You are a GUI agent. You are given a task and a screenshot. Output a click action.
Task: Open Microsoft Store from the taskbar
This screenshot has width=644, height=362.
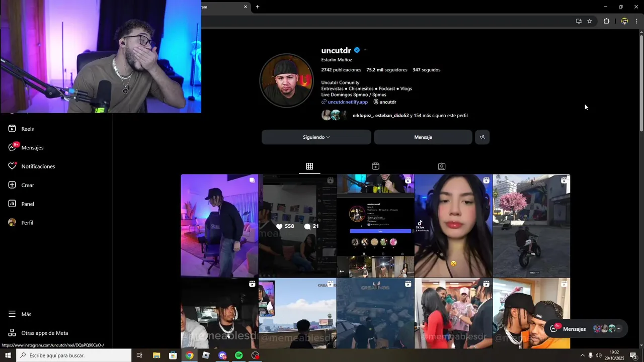click(173, 355)
